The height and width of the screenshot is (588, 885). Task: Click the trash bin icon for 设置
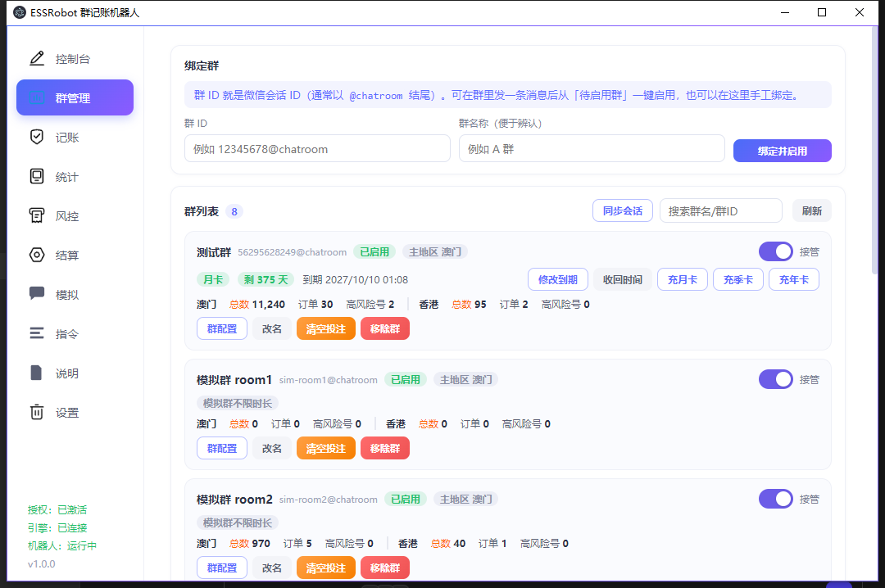37,412
